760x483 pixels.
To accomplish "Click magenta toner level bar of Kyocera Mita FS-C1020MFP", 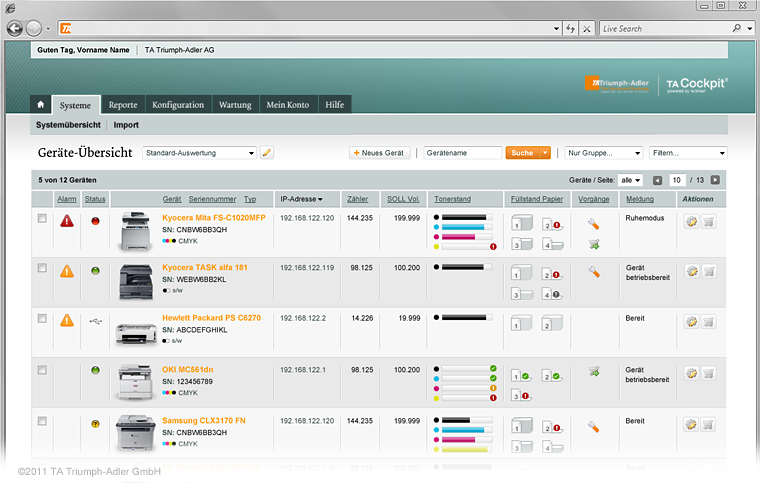I will pyautogui.click(x=467, y=237).
